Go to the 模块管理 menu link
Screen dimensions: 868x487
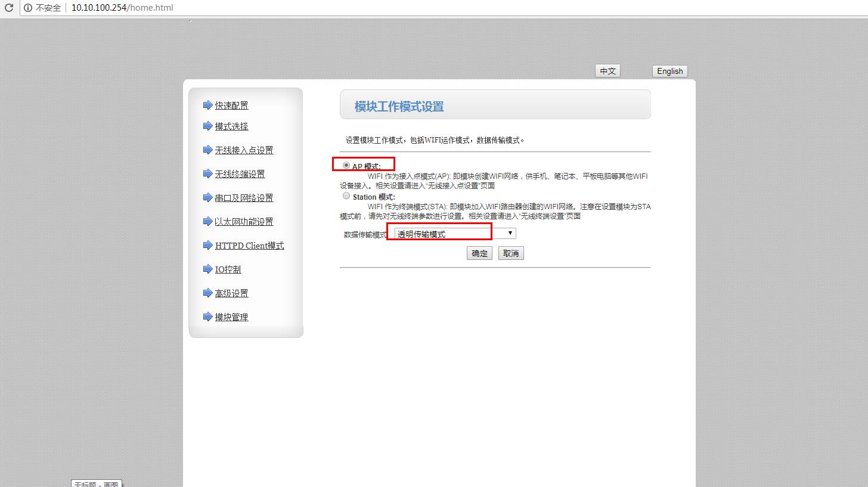[x=231, y=317]
